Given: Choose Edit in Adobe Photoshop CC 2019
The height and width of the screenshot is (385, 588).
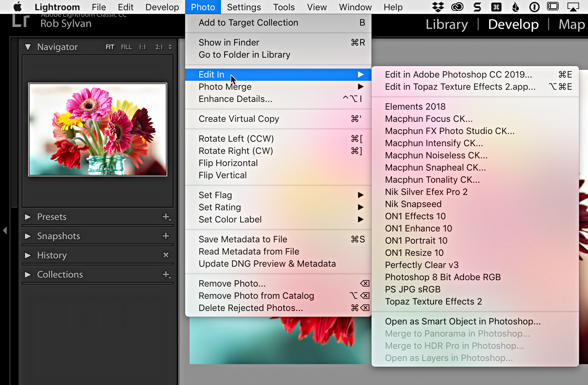Looking at the screenshot, I should (459, 74).
